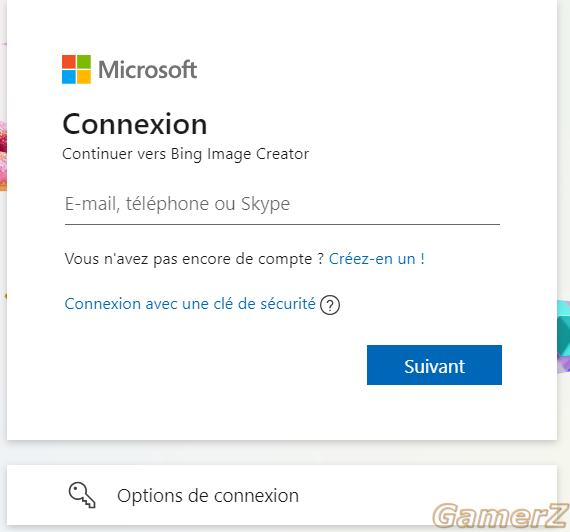
Task: Click the Connexion heading
Action: [x=135, y=124]
